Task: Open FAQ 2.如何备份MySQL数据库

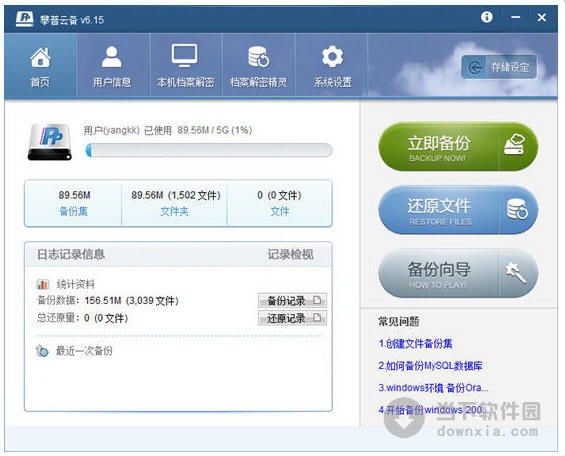Action: 430,366
